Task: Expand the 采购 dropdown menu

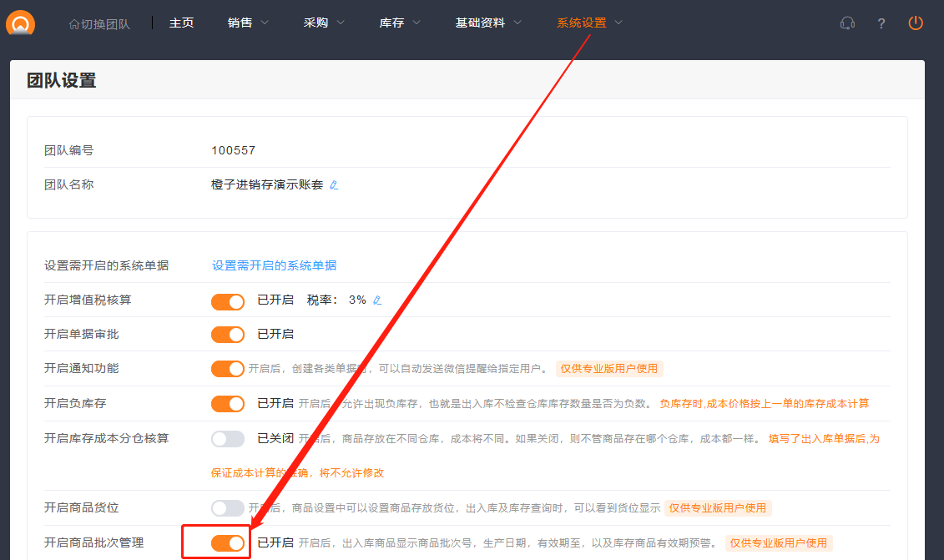Action: coord(324,23)
